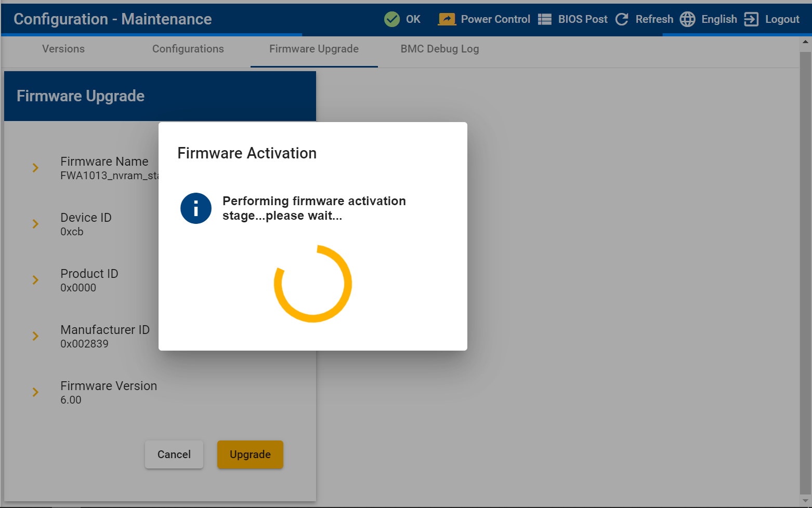Screen dimensions: 812x508
Task: Open Power Control via its orange icon
Action: coord(447,19)
